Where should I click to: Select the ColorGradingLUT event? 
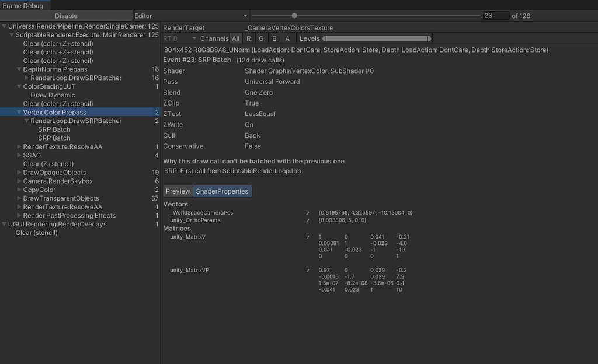pyautogui.click(x=49, y=86)
